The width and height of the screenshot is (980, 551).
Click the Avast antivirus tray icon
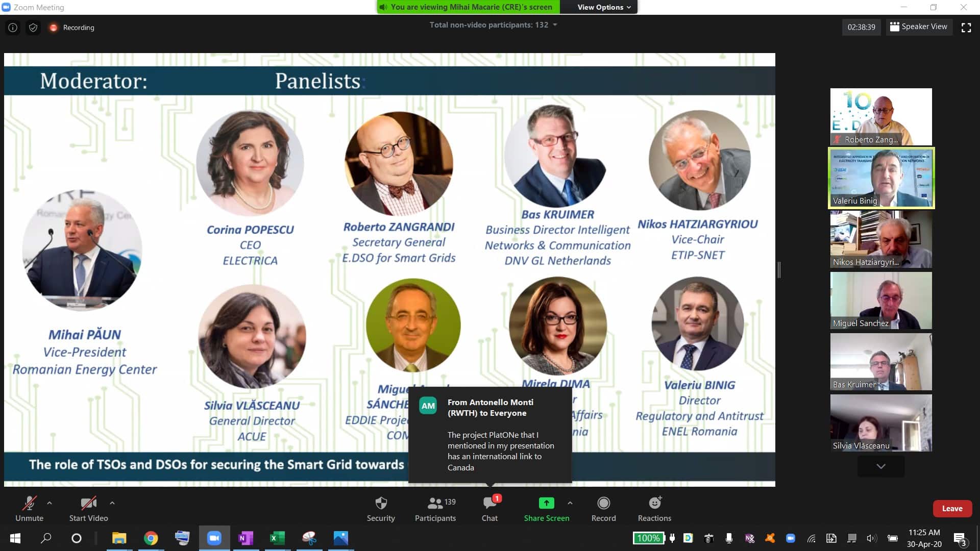(770, 538)
